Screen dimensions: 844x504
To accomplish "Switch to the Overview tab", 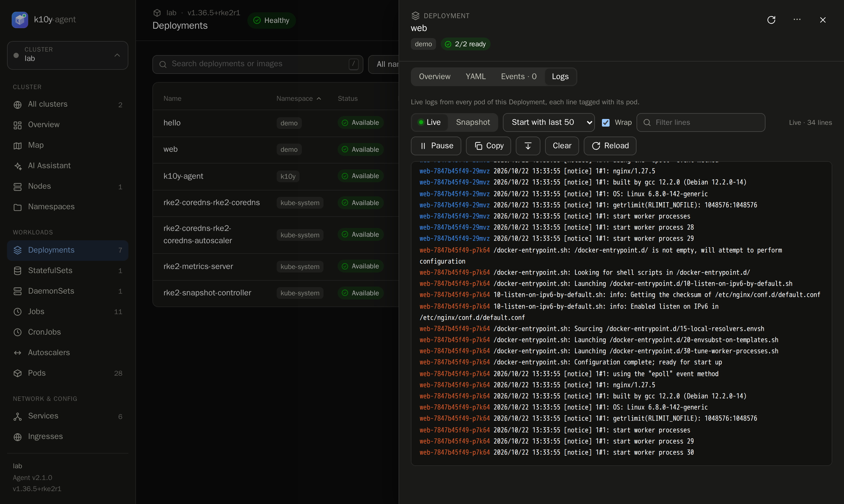I will 434,76.
